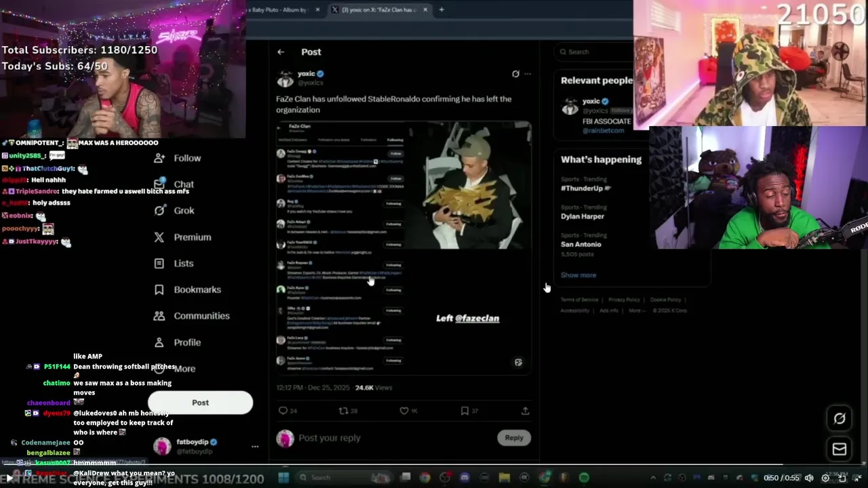The height and width of the screenshot is (488, 868).
Task: Open the FaZe Clan following-list screenshot image
Action: point(340,247)
